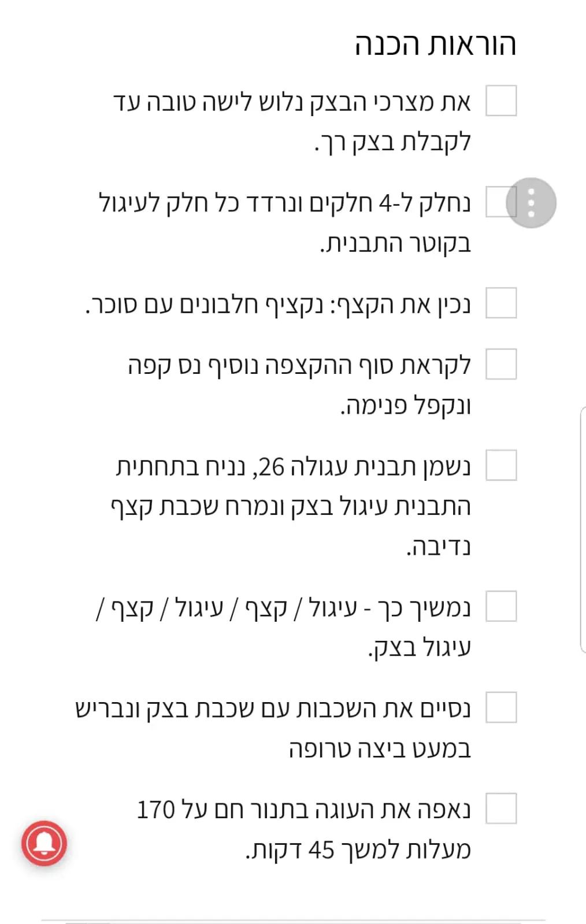Image resolution: width=586 pixels, height=924 pixels.
Task: Click the step text 'נסיים את השכבות'
Action: coord(273,709)
